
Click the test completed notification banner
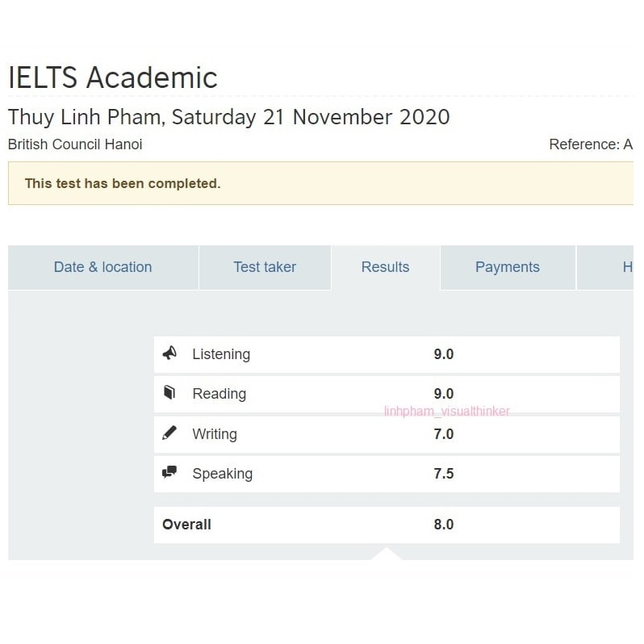pyautogui.click(x=320, y=183)
